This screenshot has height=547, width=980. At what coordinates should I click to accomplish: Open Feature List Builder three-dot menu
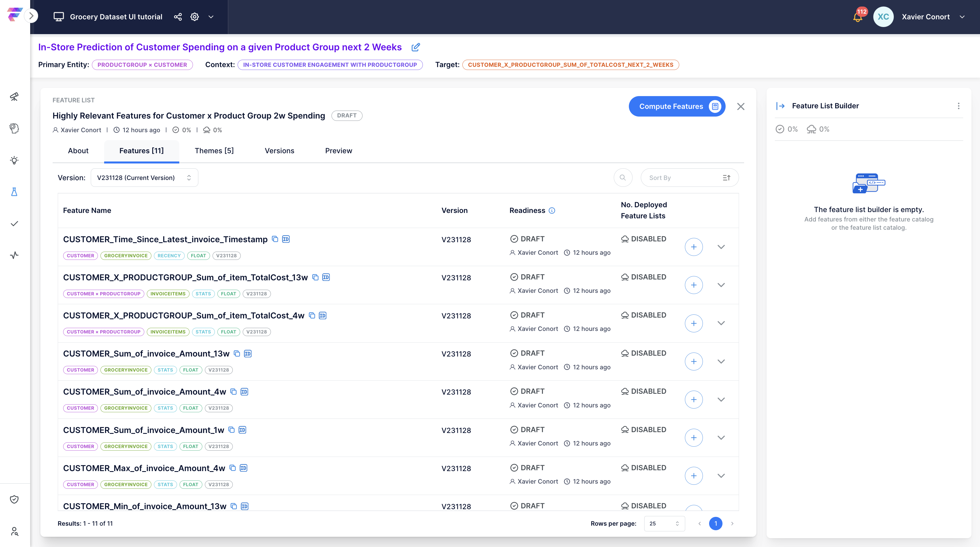click(x=958, y=106)
